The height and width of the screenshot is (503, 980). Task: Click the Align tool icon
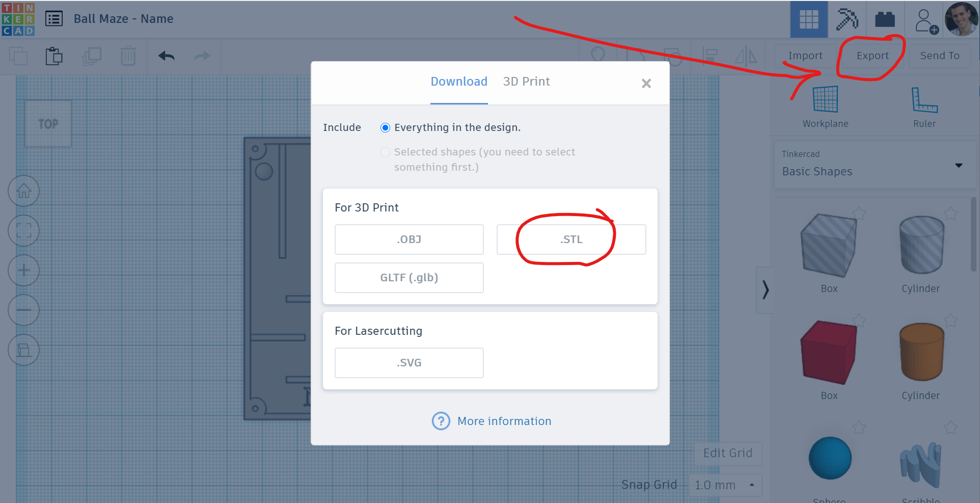(710, 56)
